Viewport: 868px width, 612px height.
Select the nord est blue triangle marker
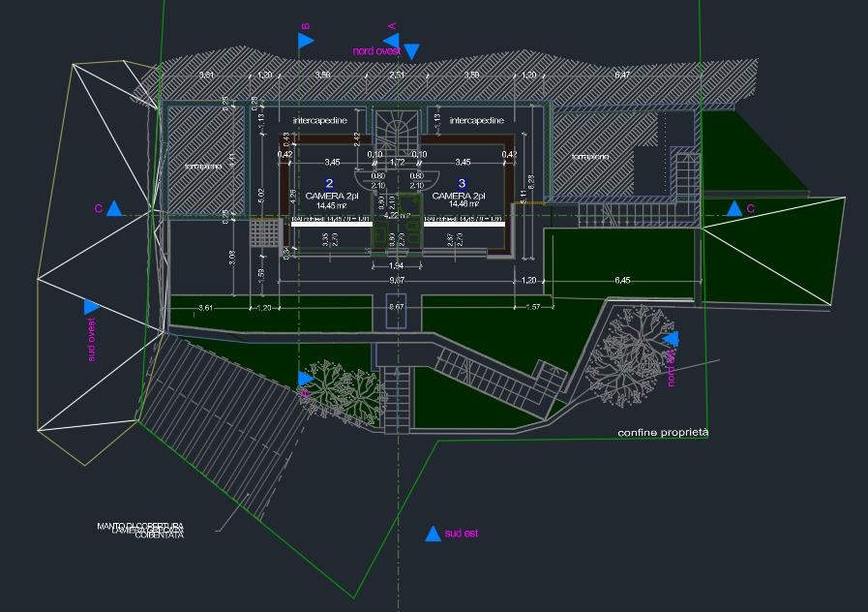(671, 338)
